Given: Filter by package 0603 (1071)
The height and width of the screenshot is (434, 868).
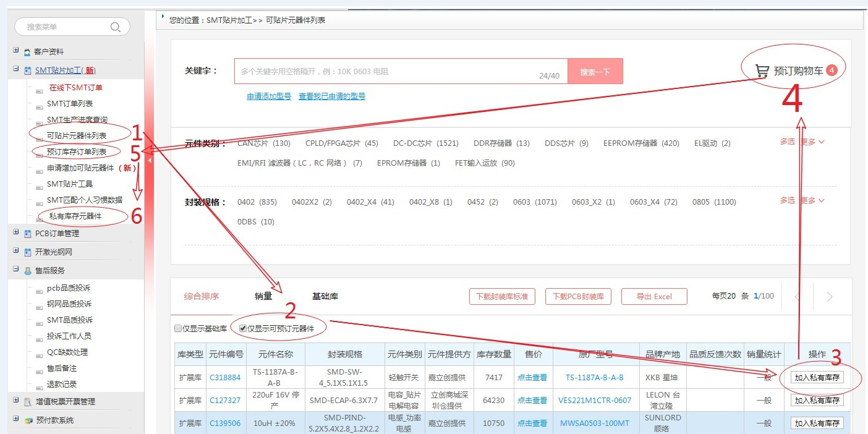Looking at the screenshot, I should tap(535, 202).
